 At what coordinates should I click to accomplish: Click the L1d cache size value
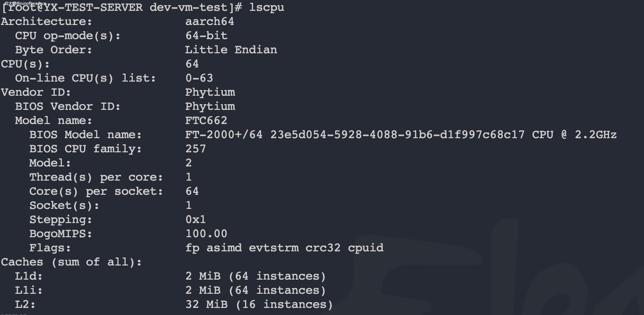pos(203,276)
